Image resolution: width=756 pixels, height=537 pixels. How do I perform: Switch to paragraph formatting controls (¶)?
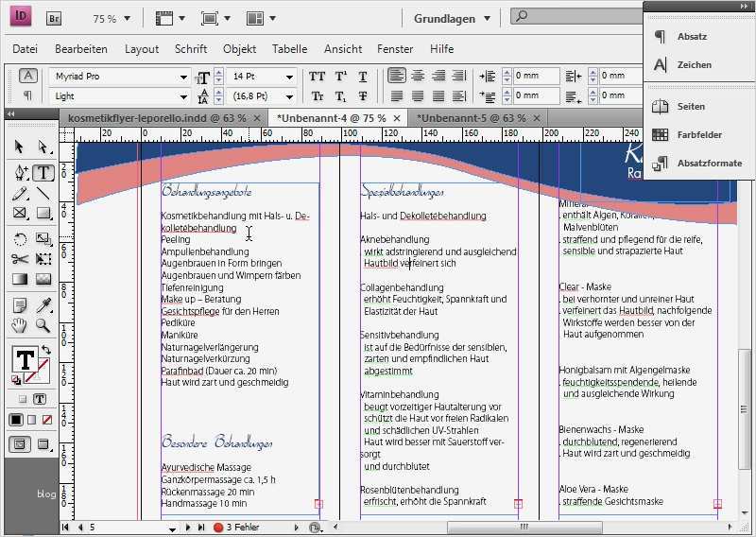28,95
